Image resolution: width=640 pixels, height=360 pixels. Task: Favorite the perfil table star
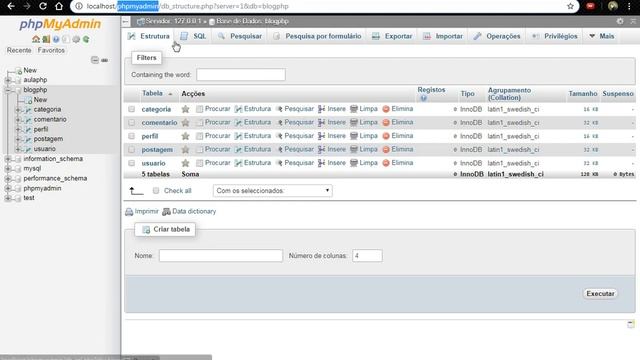coord(185,136)
